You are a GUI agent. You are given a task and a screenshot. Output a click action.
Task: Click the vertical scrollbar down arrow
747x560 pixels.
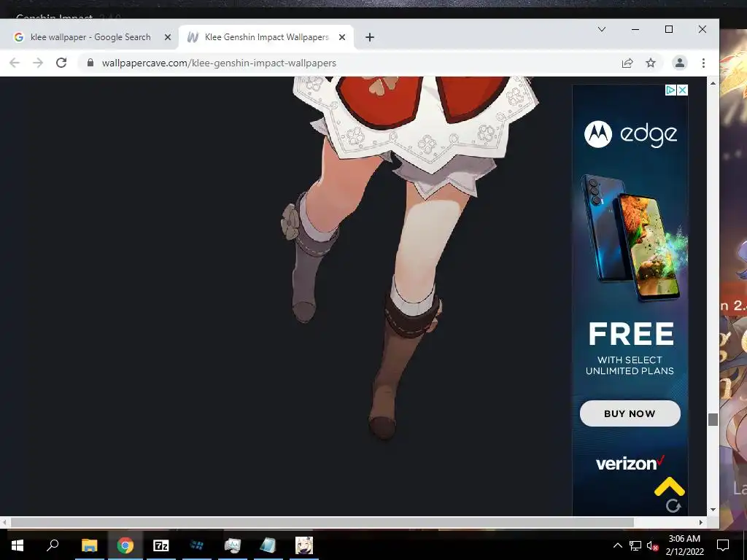[713, 509]
